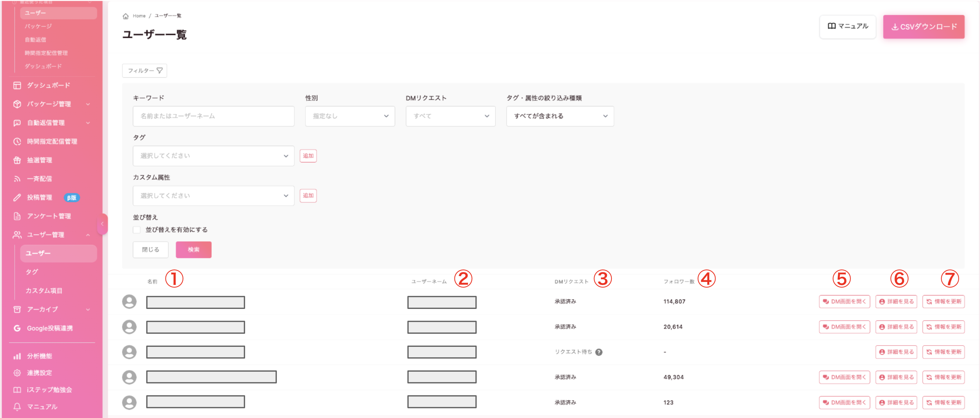Image resolution: width=980 pixels, height=418 pixels.
Task: Click the 閉じる button
Action: point(150,250)
